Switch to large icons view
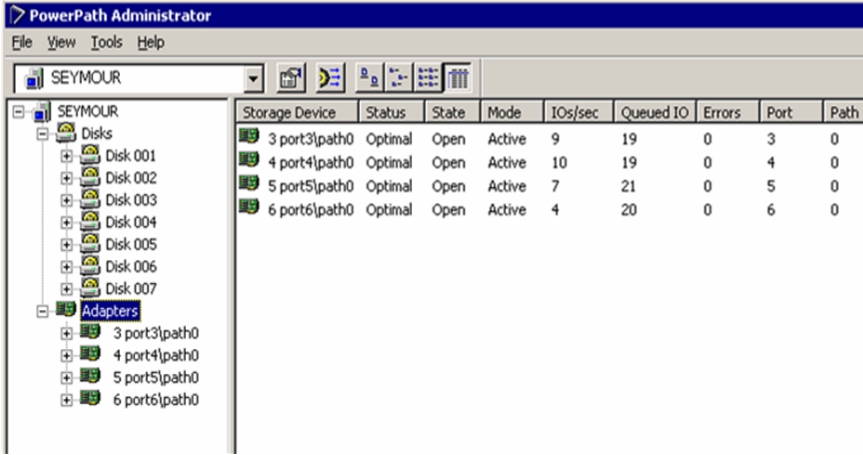This screenshot has height=455, width=863. 370,78
